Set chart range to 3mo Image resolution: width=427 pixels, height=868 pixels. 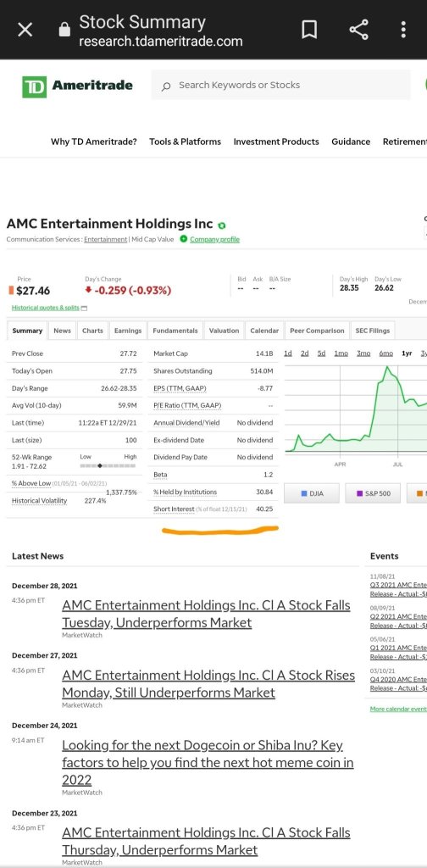(x=363, y=353)
